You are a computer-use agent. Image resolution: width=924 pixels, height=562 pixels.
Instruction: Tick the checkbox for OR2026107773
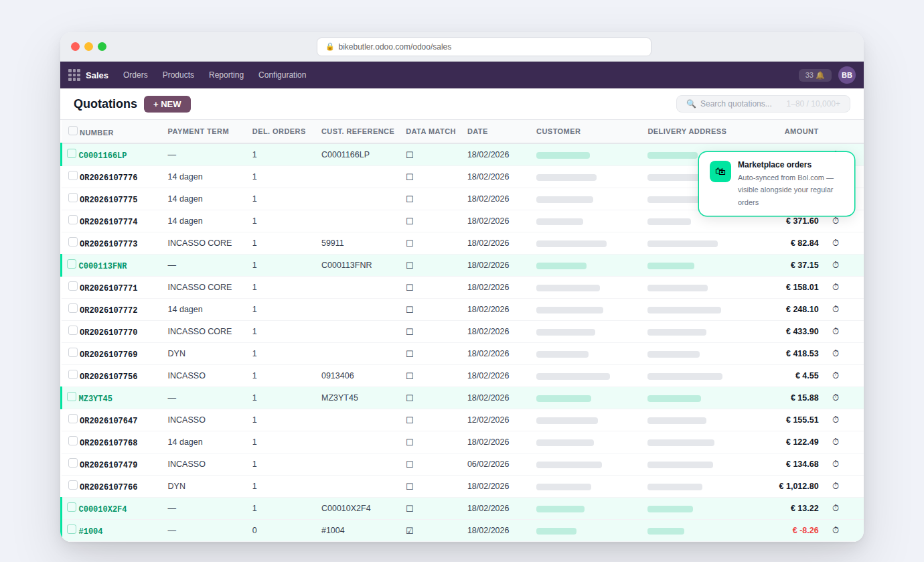72,243
